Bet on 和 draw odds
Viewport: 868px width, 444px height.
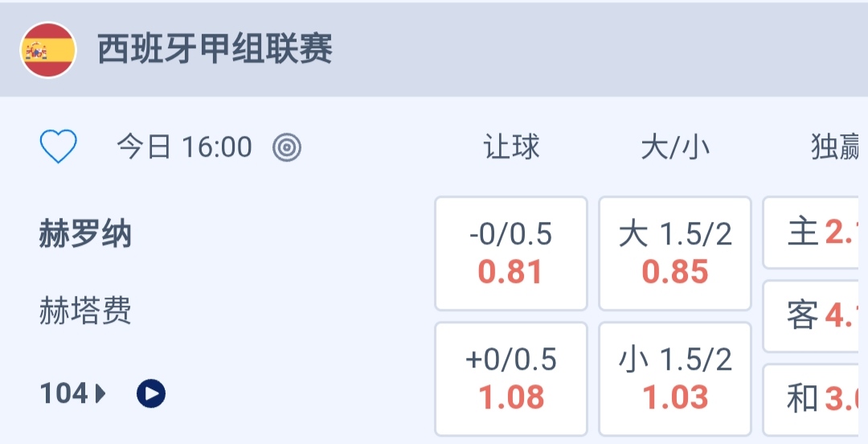[x=817, y=398]
